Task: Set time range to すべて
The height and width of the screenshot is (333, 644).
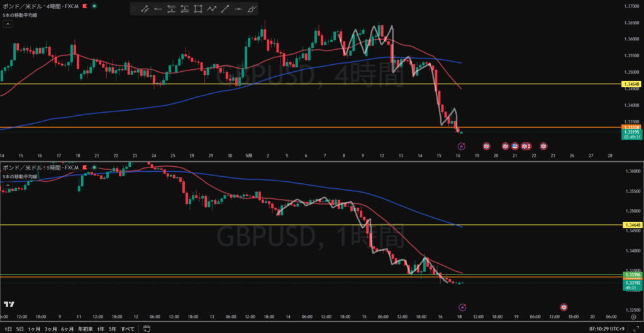Action: (128, 329)
